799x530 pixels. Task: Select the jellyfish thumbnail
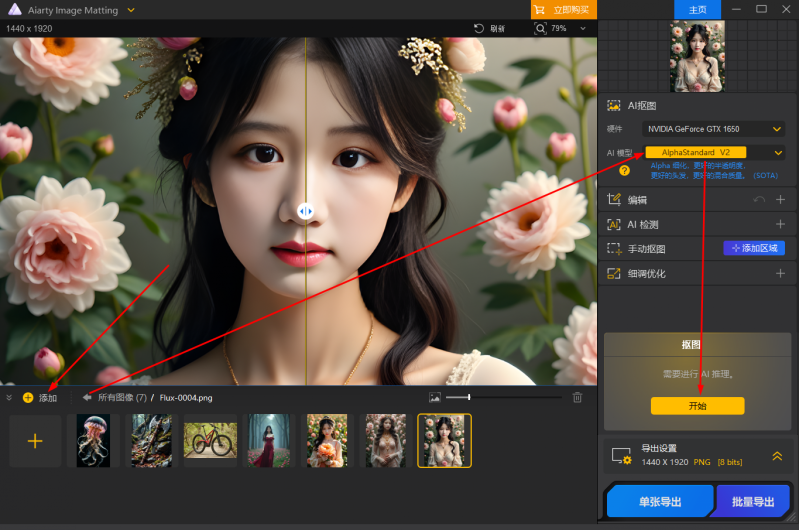point(93,441)
